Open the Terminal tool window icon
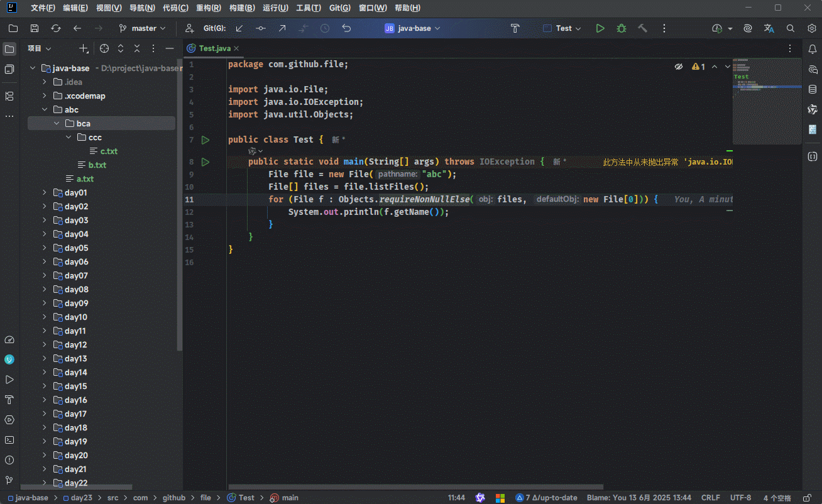 9,440
